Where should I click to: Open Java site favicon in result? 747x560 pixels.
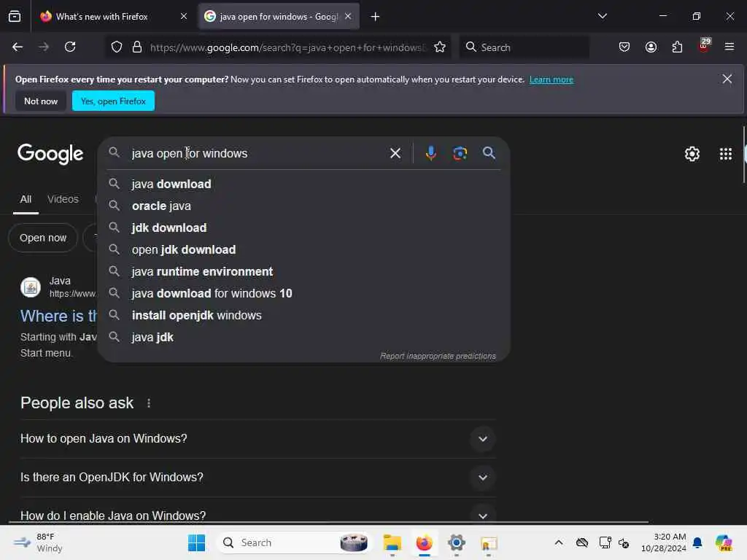[x=31, y=287]
